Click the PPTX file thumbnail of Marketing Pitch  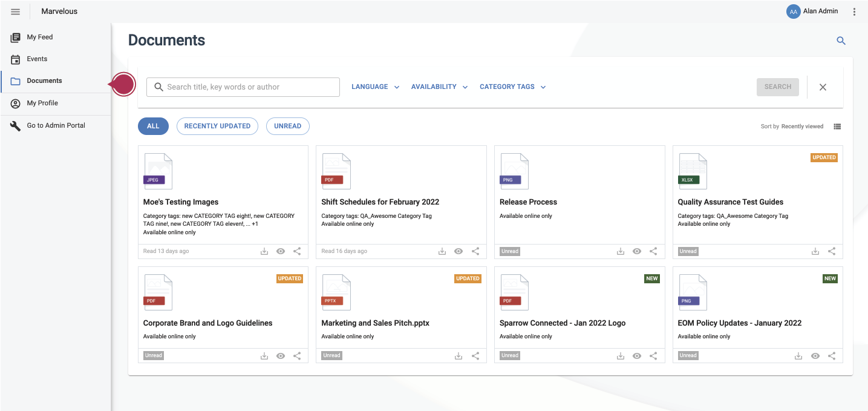pos(336,292)
